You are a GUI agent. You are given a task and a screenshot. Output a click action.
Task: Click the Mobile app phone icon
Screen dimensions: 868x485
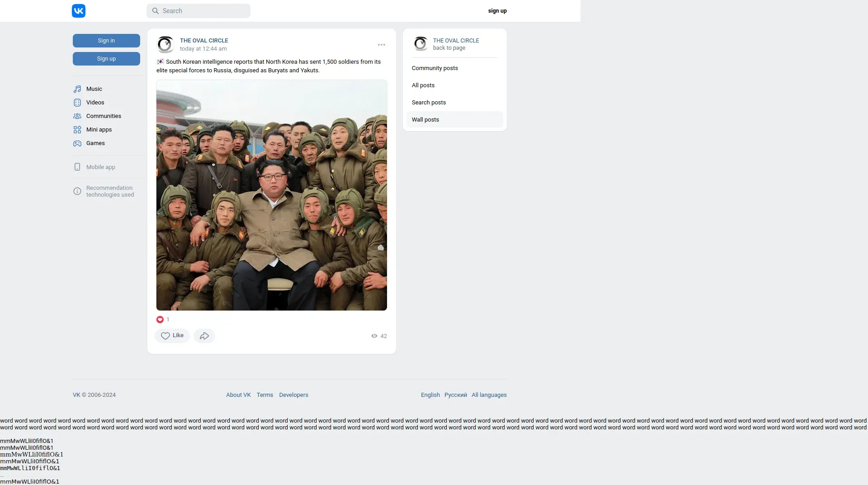(x=77, y=167)
